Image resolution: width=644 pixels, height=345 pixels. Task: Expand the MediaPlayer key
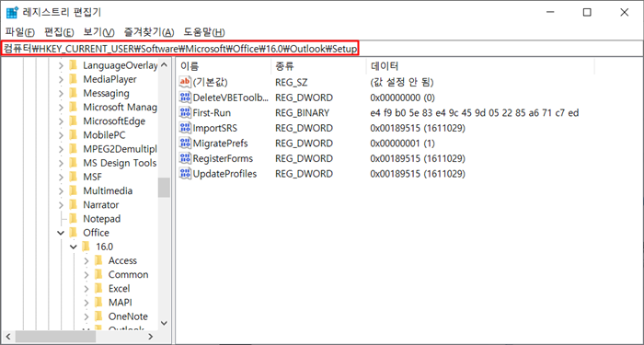[x=62, y=79]
